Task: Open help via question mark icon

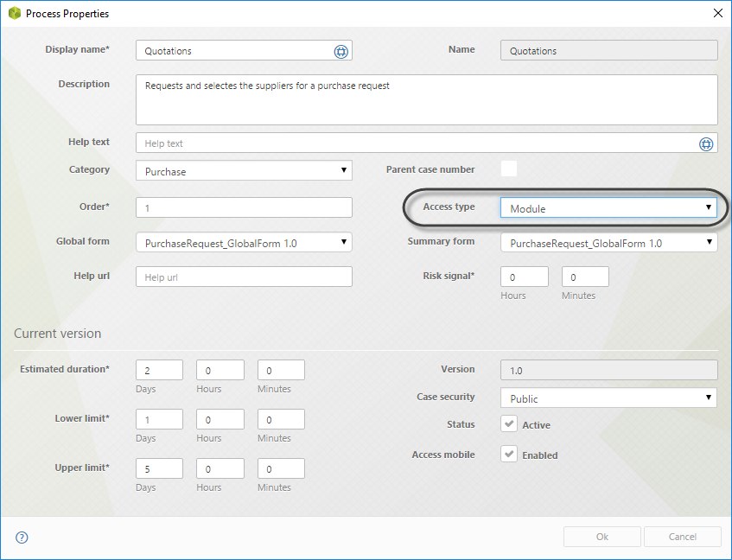Action: (22, 537)
